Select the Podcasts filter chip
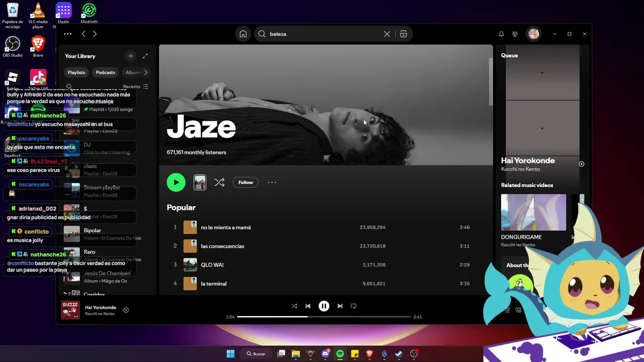644x362 pixels. point(105,72)
